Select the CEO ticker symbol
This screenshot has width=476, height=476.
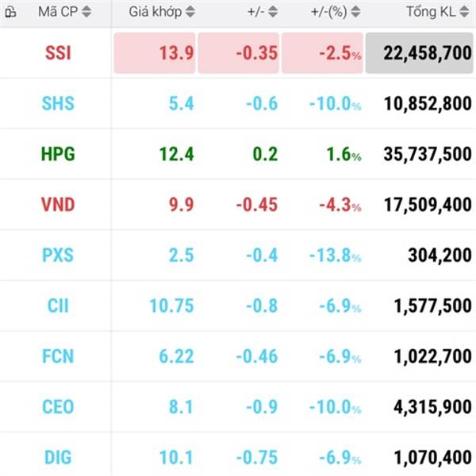click(57, 407)
